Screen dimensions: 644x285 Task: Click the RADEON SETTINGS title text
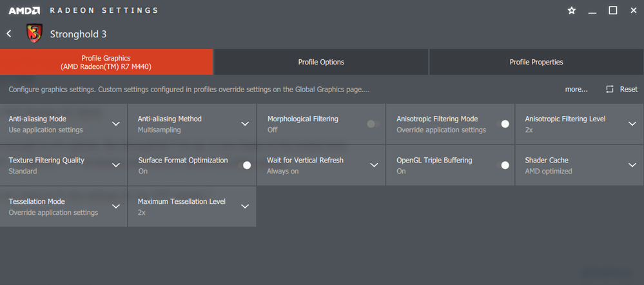(x=104, y=11)
